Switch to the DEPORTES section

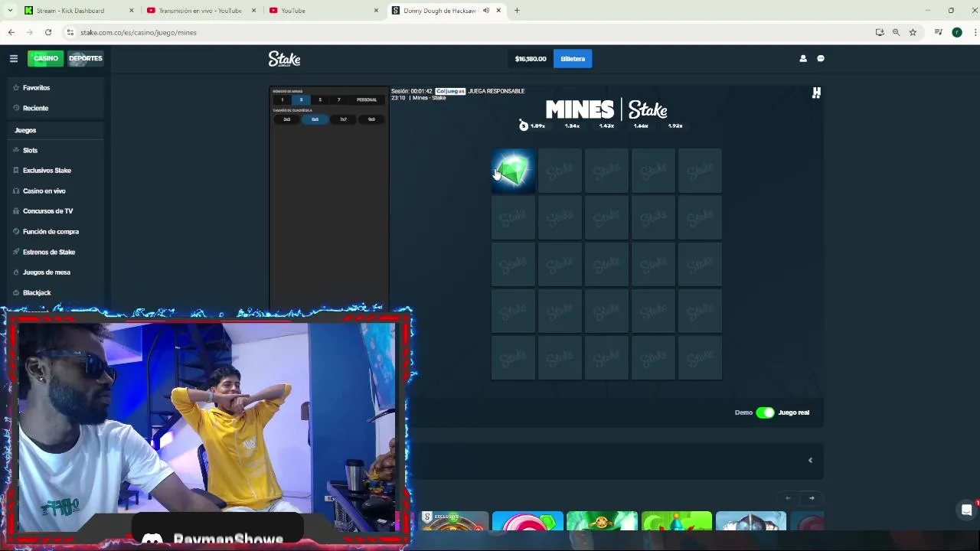click(x=85, y=58)
